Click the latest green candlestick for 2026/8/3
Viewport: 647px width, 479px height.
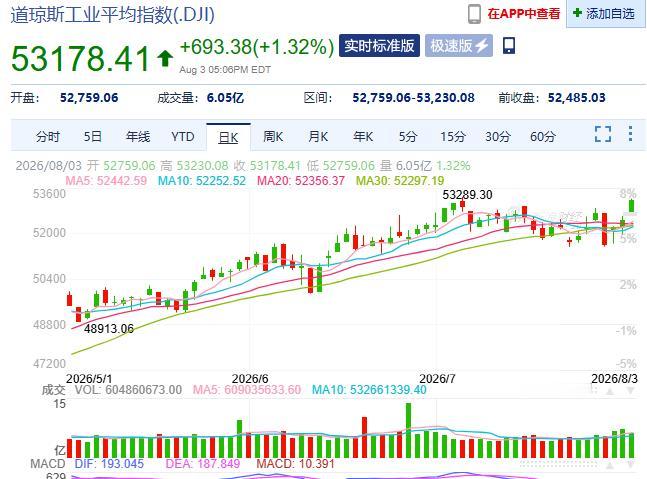pos(631,205)
